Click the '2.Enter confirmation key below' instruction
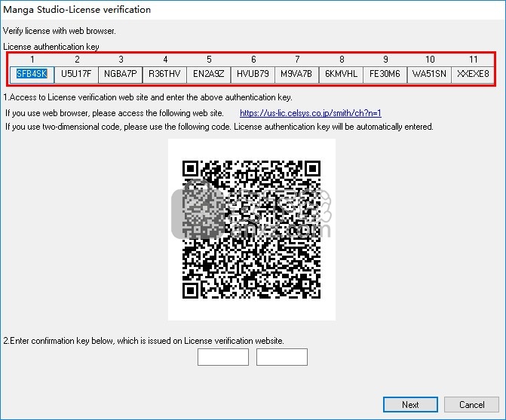This screenshot has height=420, width=506. (143, 341)
